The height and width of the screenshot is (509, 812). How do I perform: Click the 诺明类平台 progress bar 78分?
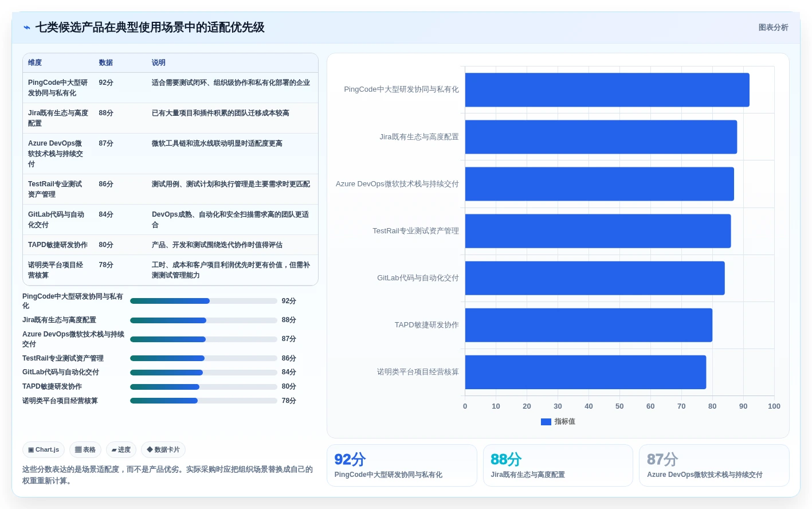[x=203, y=401]
